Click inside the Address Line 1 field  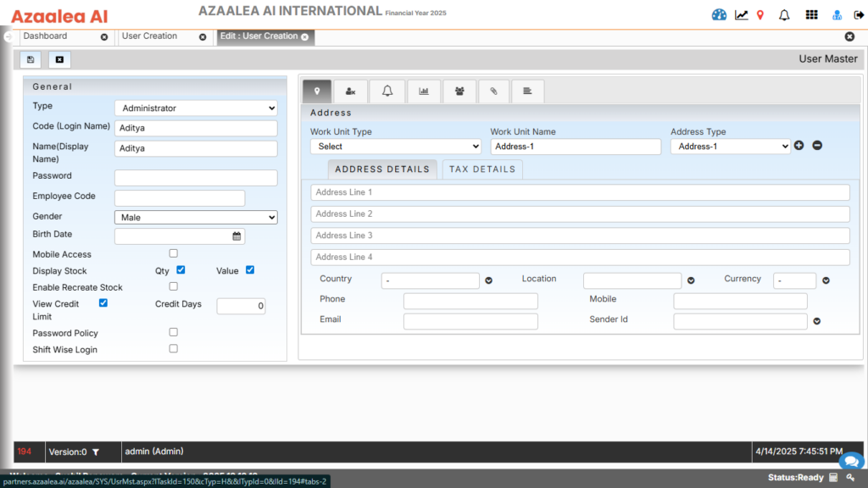[579, 191]
